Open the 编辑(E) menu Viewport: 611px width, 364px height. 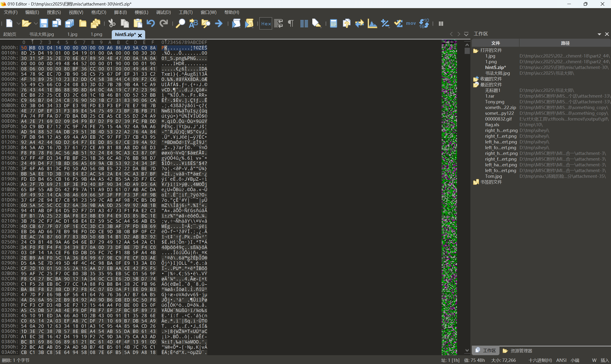coord(32,12)
